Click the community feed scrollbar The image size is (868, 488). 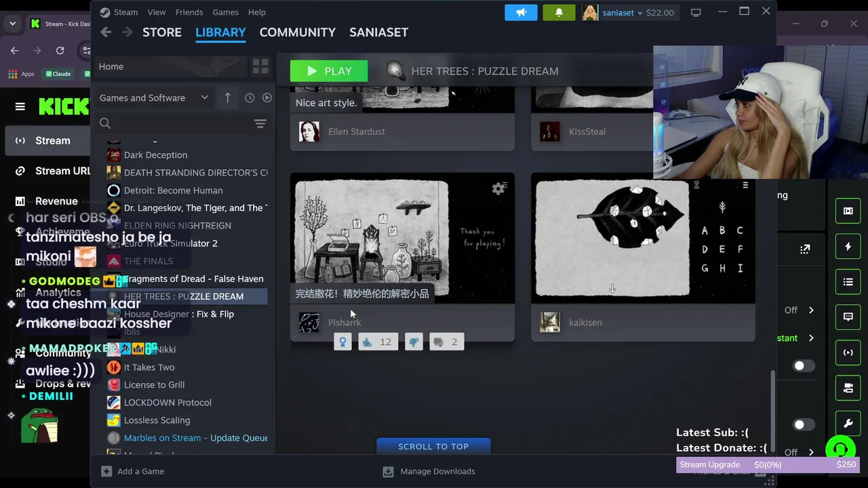tap(772, 411)
